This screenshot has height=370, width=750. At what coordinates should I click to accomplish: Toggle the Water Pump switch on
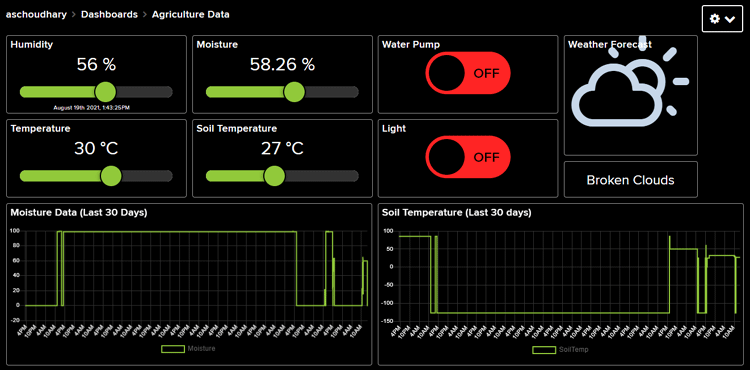coord(468,73)
